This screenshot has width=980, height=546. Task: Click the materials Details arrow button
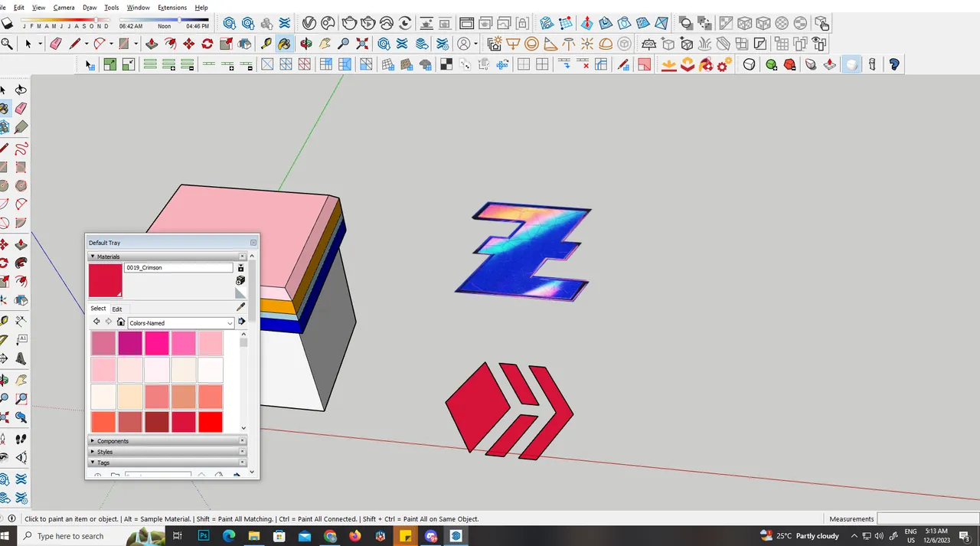coord(241,322)
